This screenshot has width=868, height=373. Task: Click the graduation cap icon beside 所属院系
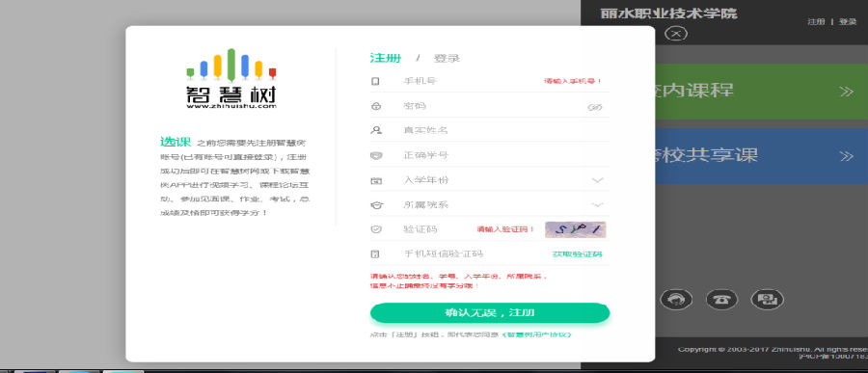[376, 204]
